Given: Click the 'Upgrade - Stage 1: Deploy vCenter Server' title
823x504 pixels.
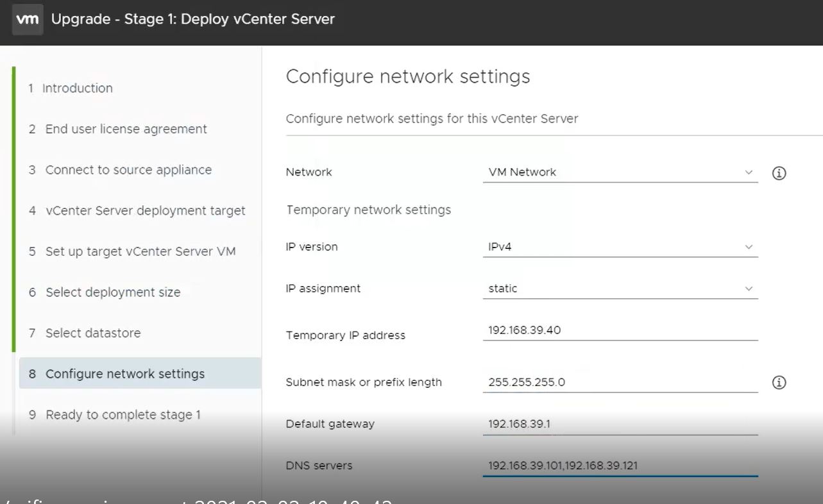Looking at the screenshot, I should click(193, 19).
